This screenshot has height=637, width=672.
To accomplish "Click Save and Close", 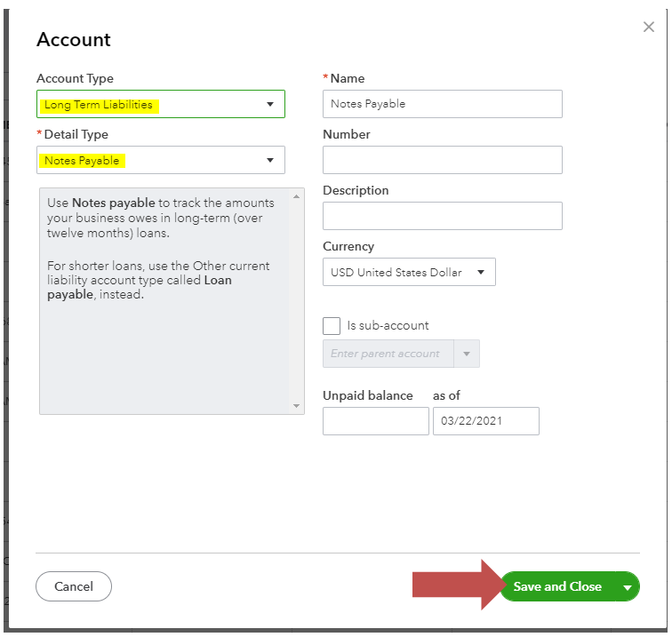I will pos(557,586).
